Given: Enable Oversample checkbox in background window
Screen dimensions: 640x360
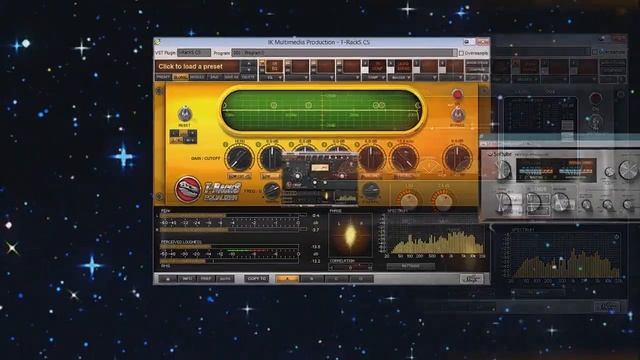Looking at the screenshot, I should pos(595,52).
